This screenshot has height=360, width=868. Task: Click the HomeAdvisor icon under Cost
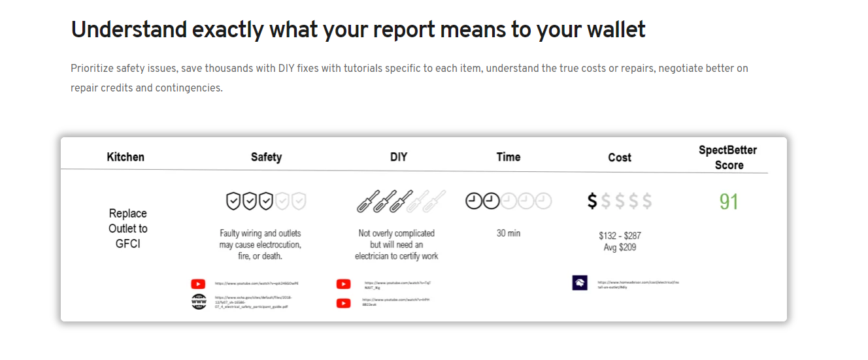click(x=580, y=283)
